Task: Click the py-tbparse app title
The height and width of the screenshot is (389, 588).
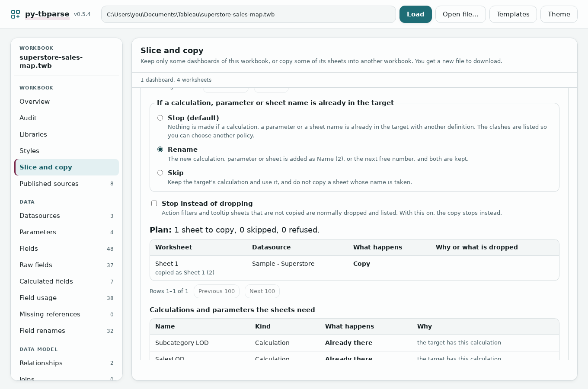Action: tap(47, 14)
